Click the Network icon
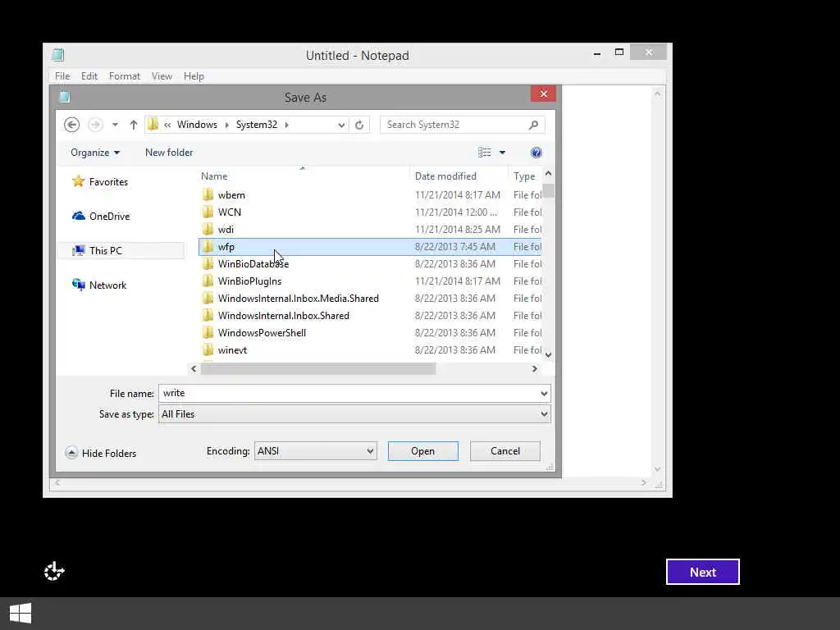Image resolution: width=840 pixels, height=630 pixels. pos(79,285)
